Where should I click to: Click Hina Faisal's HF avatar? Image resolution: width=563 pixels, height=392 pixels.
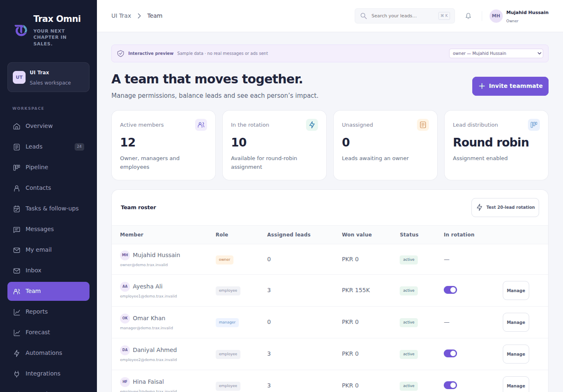click(125, 382)
